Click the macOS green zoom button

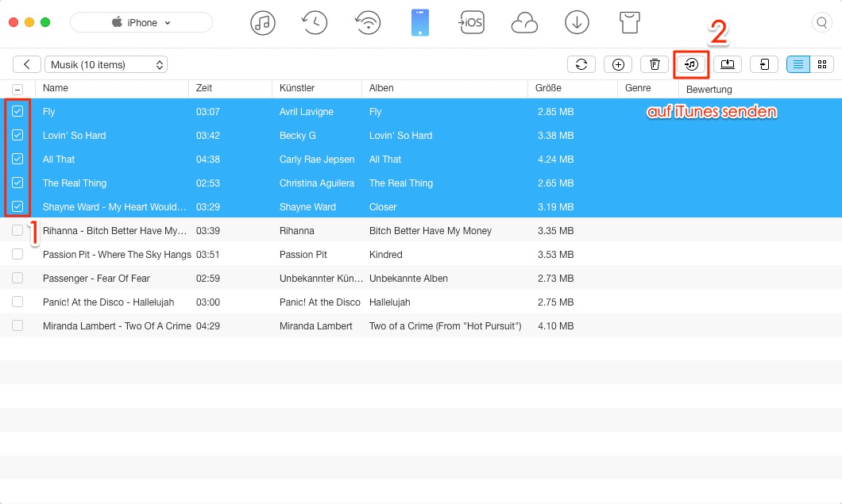pyautogui.click(x=45, y=22)
